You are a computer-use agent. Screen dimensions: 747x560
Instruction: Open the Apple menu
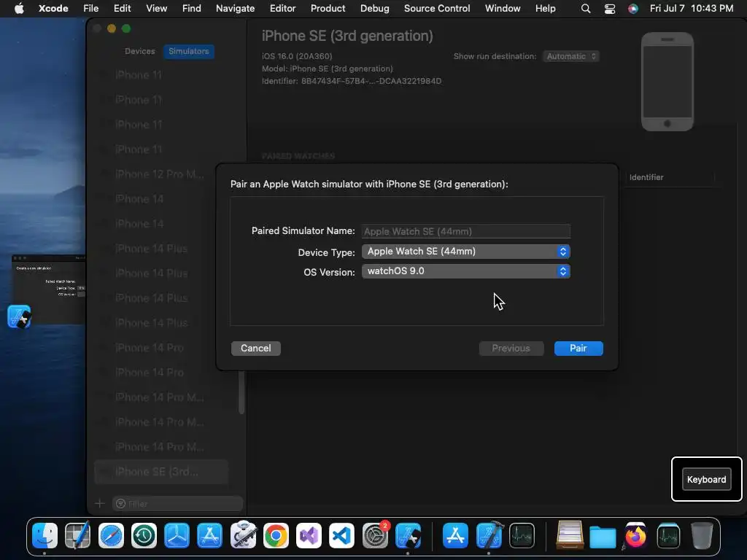tap(19, 9)
